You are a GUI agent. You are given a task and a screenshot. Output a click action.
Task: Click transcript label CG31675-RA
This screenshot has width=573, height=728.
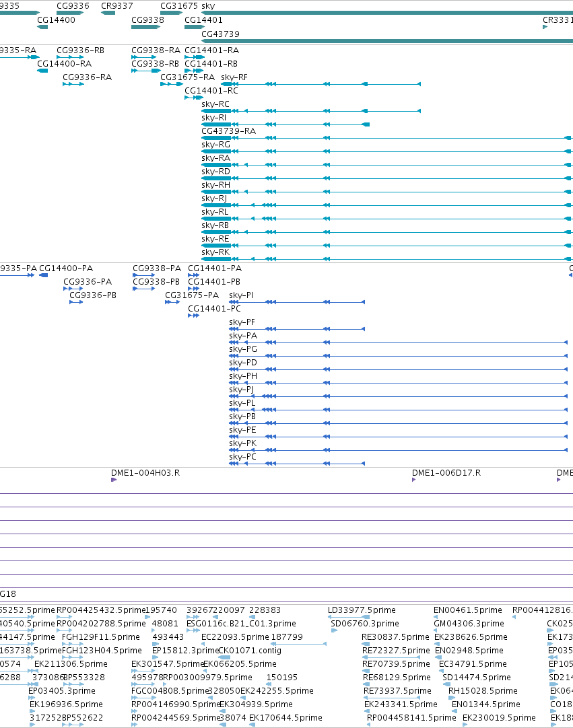[188, 77]
